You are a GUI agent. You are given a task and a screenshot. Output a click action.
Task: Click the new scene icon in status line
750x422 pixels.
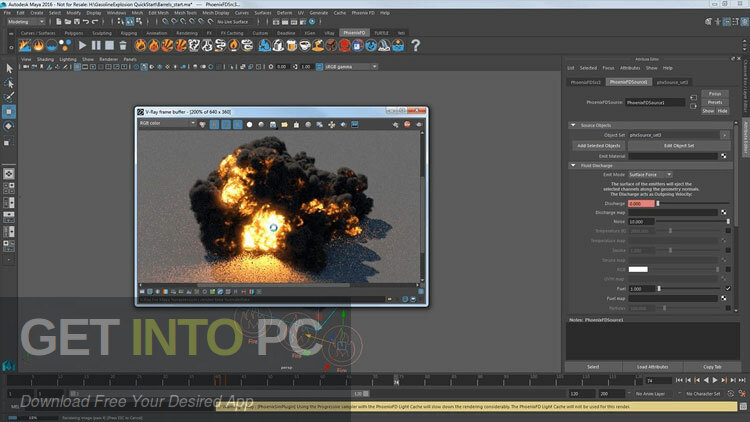pos(58,22)
